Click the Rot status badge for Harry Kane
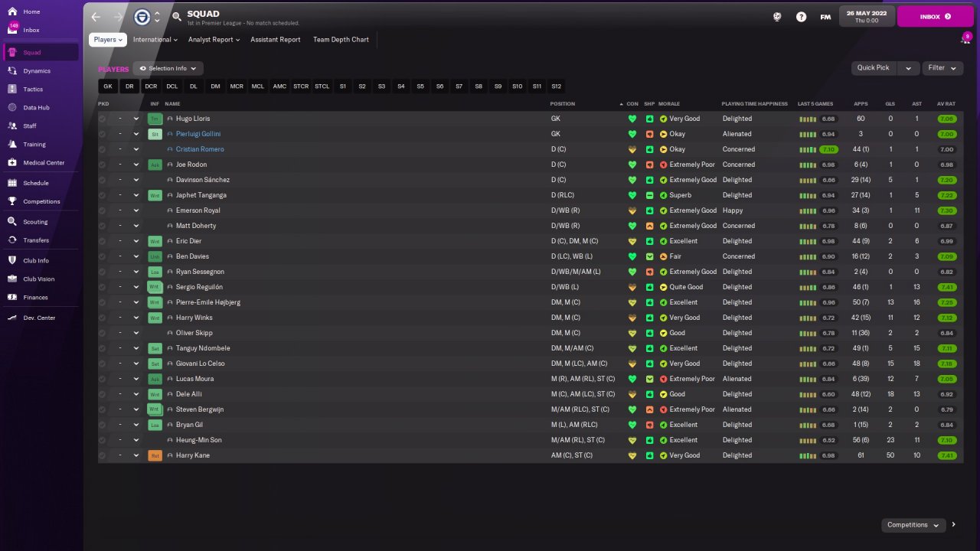The height and width of the screenshot is (551, 980). 155,455
